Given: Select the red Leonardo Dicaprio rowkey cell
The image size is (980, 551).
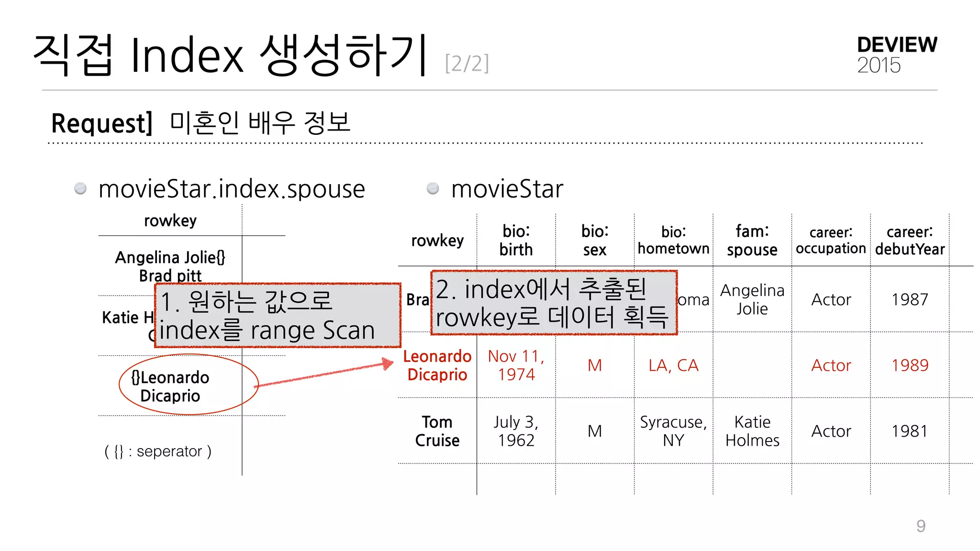Looking at the screenshot, I should [437, 365].
